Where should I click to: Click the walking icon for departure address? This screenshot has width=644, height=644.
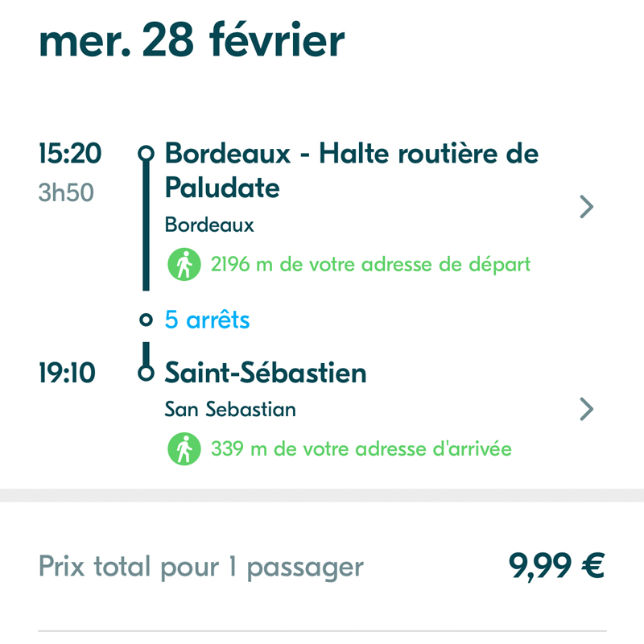184,264
